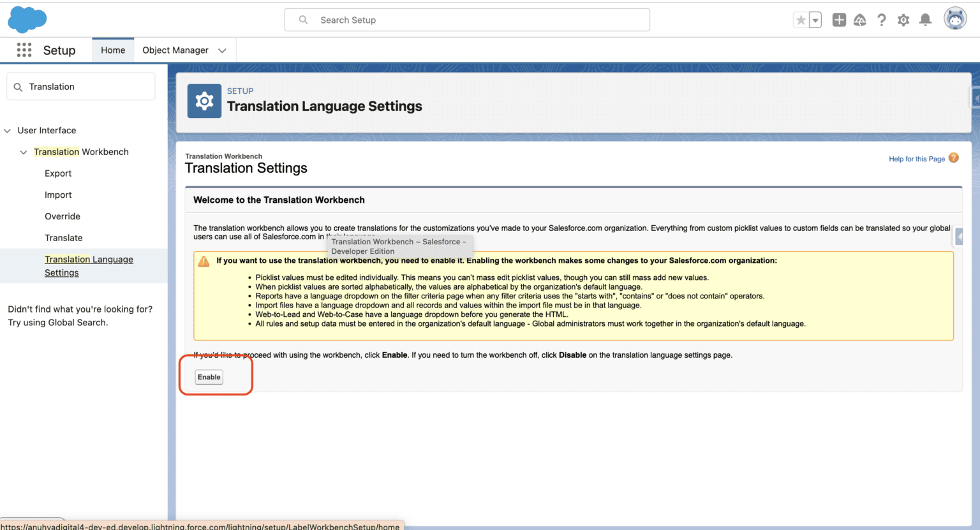Click the Trailhead upload cloud icon
Screen dimensions: 980x530
point(860,20)
